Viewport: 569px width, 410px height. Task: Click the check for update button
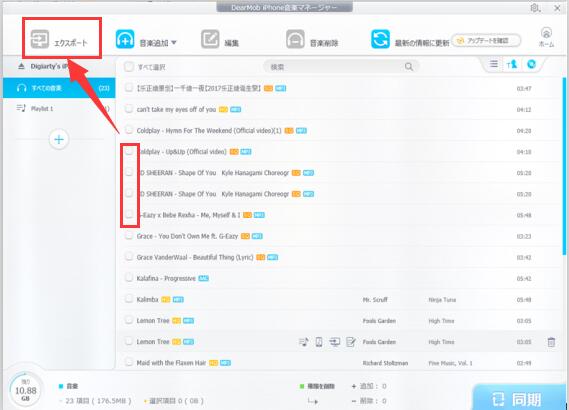point(487,41)
